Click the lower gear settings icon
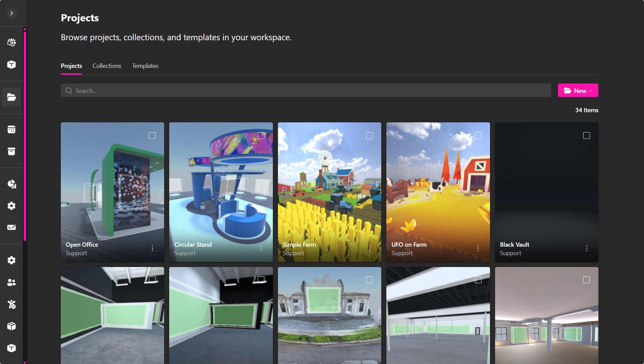The image size is (644, 364). point(11,260)
